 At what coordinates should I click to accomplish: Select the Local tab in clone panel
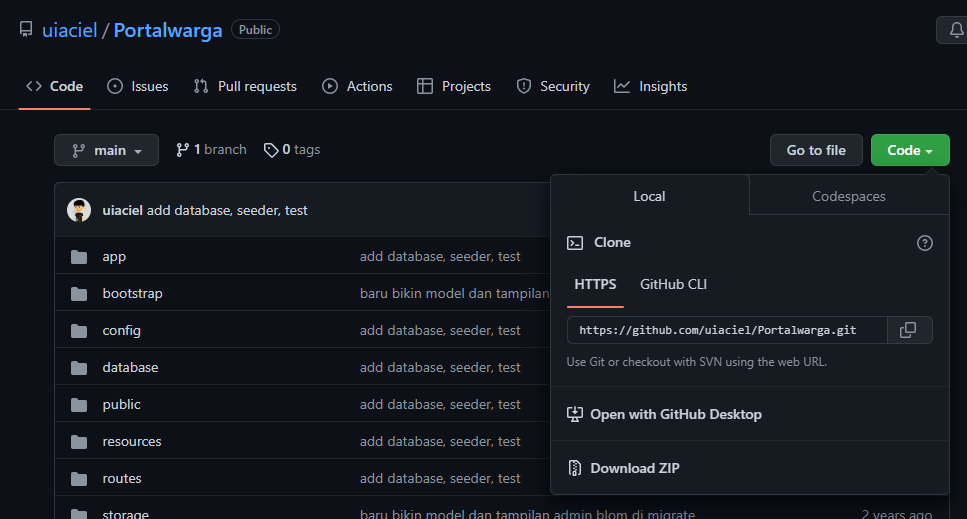point(649,196)
